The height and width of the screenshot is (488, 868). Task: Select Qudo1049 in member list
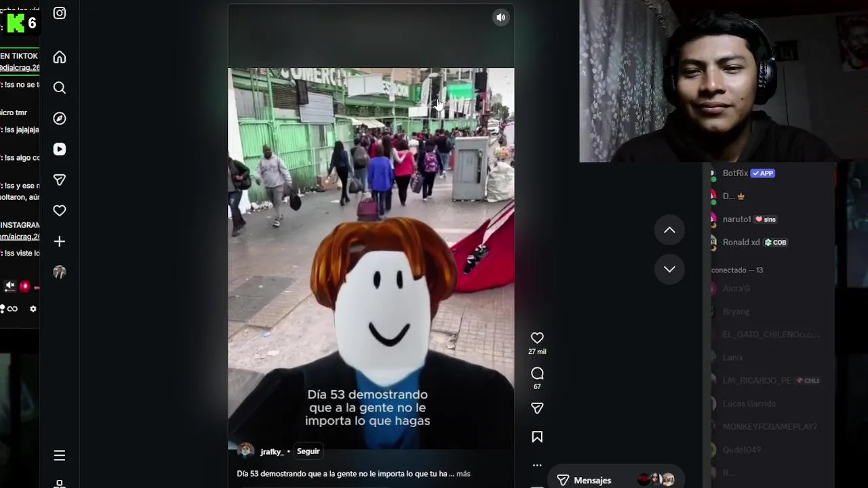pos(742,449)
